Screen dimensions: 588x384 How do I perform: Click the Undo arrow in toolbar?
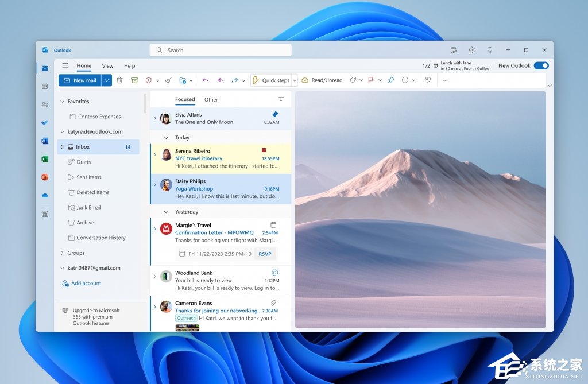(x=428, y=80)
